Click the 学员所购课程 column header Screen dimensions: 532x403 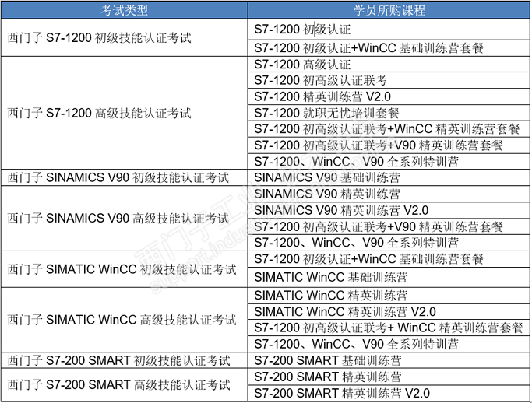389,10
